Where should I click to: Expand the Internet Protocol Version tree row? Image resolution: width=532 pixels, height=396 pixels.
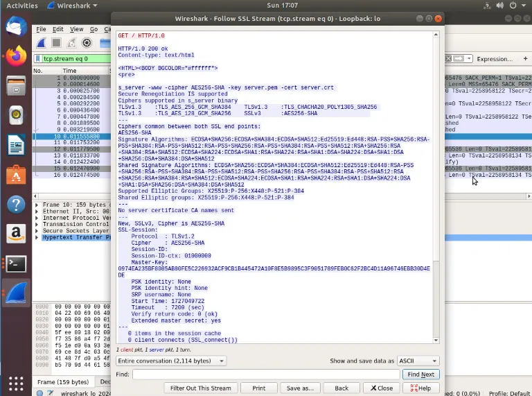pos(37,218)
